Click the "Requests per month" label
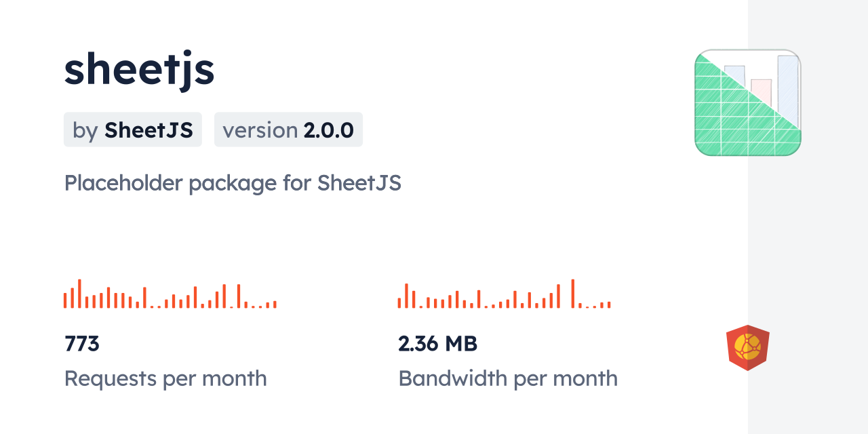868x434 pixels. click(165, 378)
